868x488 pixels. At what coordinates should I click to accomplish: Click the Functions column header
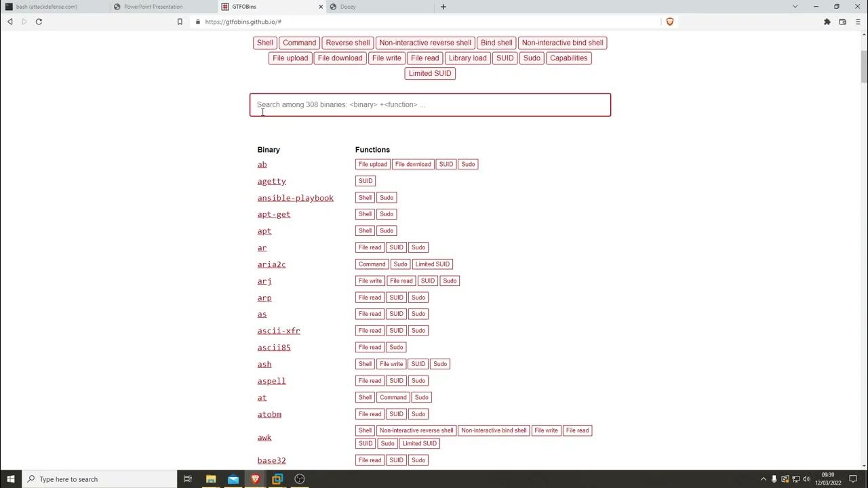coord(372,150)
